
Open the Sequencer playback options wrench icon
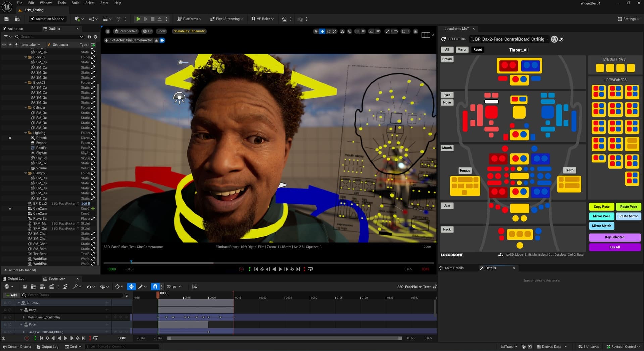pos(76,286)
